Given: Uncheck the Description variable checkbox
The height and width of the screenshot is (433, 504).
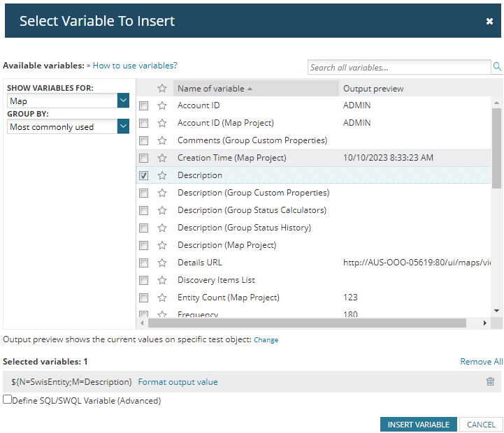Looking at the screenshot, I should pos(144,176).
